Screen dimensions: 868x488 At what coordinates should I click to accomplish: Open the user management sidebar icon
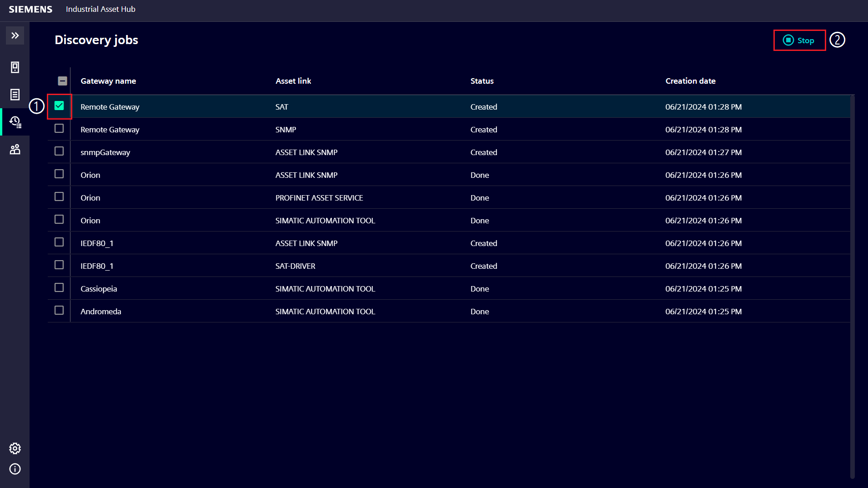click(x=15, y=149)
